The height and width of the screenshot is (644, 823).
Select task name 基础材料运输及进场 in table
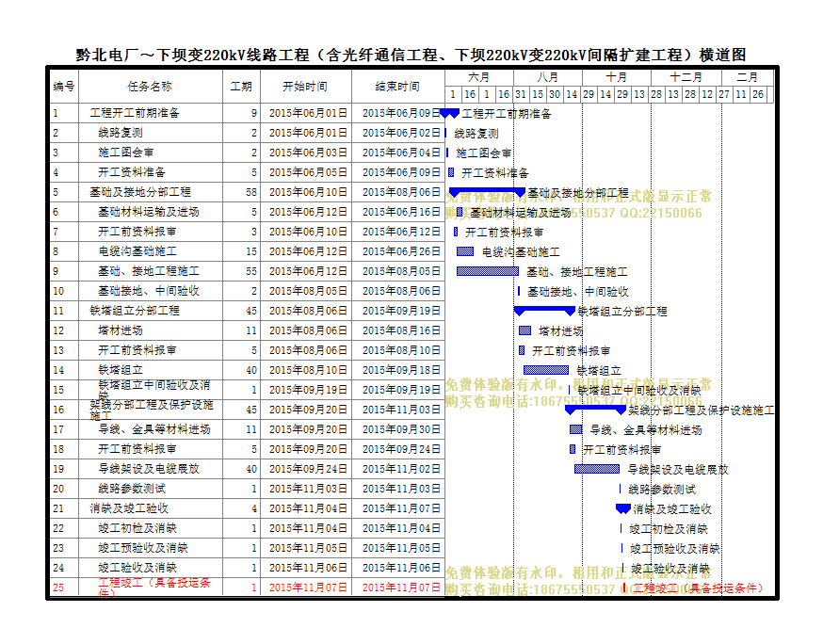149,212
